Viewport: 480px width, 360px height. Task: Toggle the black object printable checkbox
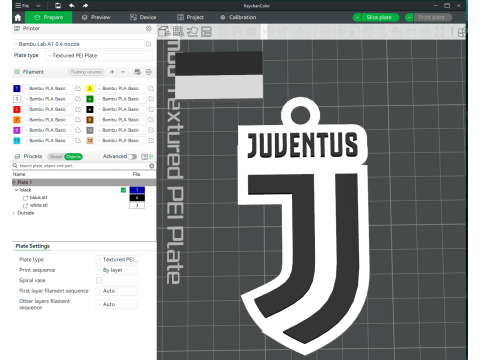[x=123, y=190]
